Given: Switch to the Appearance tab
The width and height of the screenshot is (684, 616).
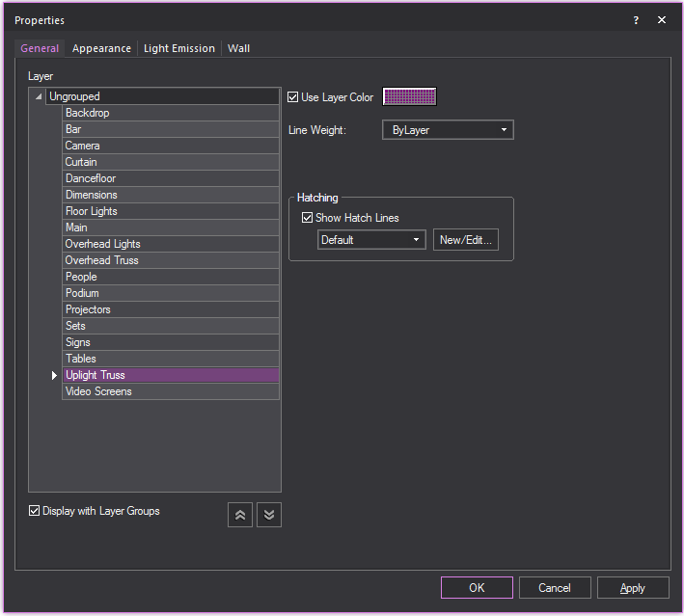Looking at the screenshot, I should (101, 48).
